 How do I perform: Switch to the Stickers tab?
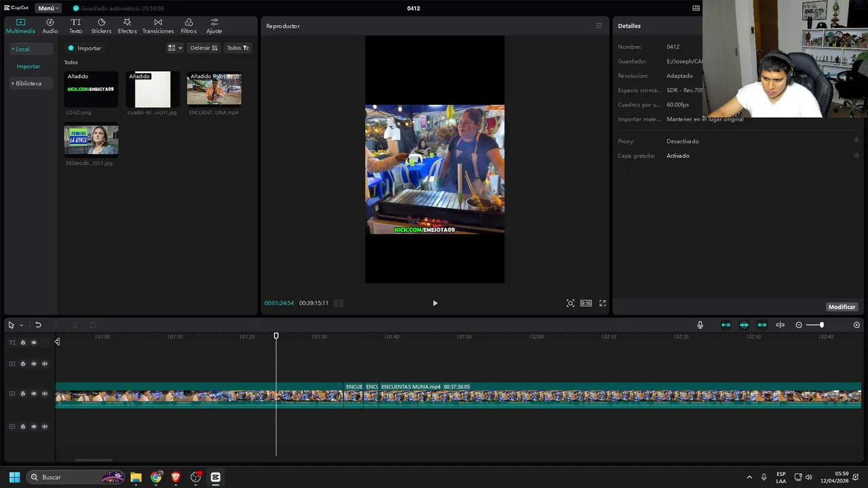click(x=101, y=26)
